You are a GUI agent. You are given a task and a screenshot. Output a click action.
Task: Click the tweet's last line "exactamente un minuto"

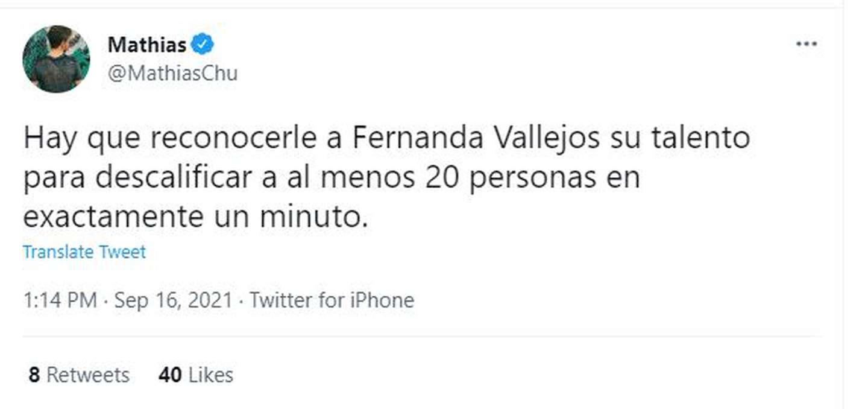point(194,218)
